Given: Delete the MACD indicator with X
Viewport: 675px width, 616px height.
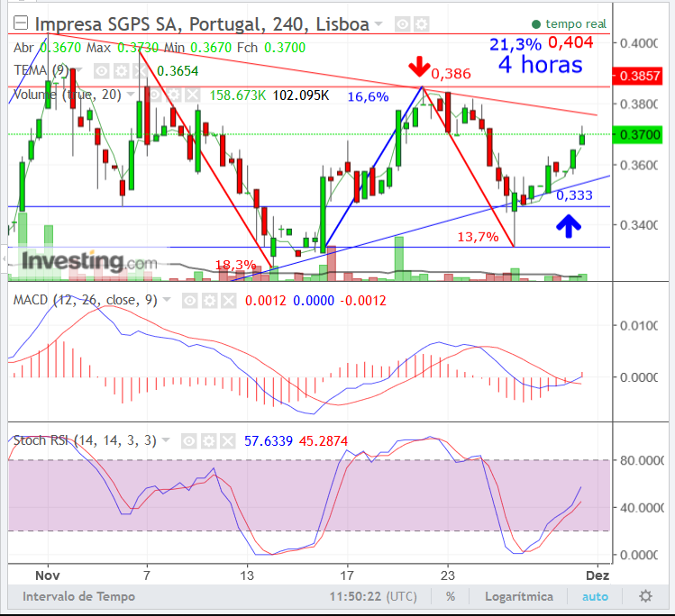Looking at the screenshot, I should tap(229, 300).
